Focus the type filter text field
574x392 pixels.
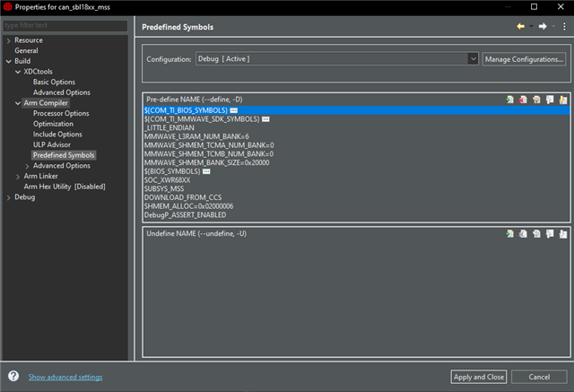(65, 25)
